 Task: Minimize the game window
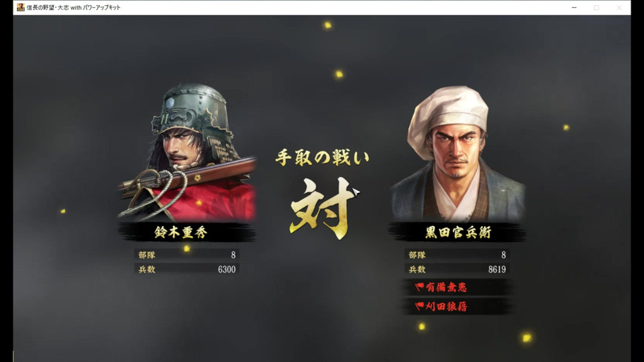(x=574, y=7)
